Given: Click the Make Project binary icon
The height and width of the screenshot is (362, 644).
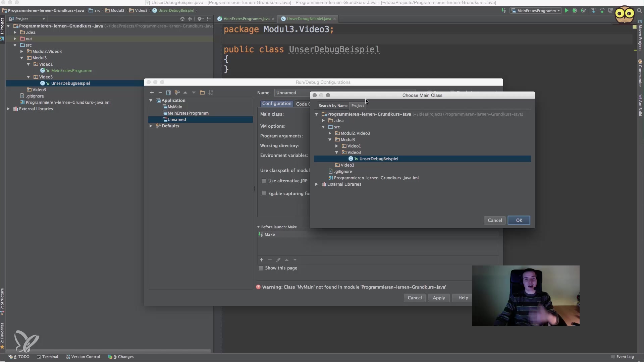Looking at the screenshot, I should tap(504, 11).
